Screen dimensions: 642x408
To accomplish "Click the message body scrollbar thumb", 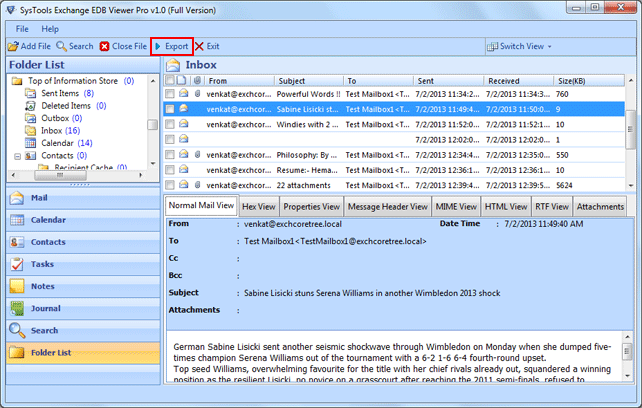I will pos(627,351).
